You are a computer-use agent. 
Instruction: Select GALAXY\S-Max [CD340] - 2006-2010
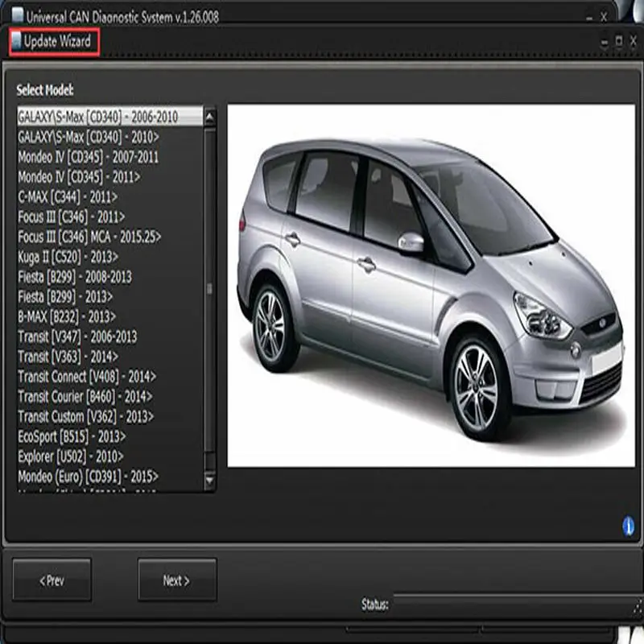109,117
